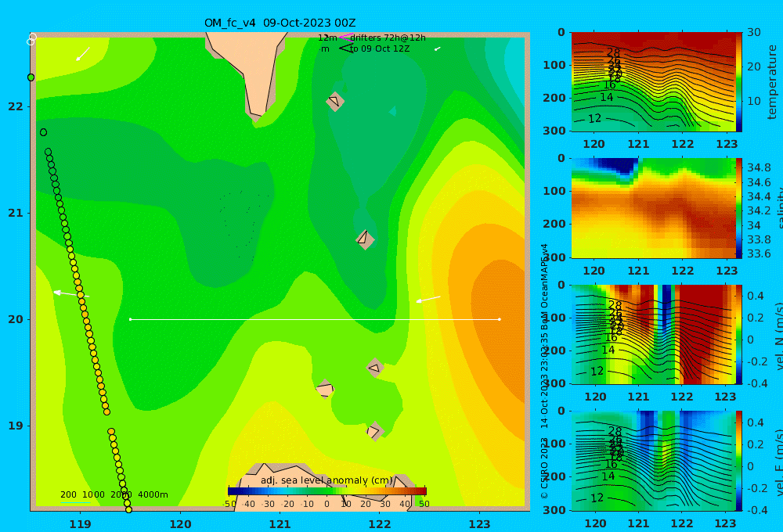Click the '50' label at the anomaly colorbar's right end
Screen dimensions: 783x532
point(424,504)
